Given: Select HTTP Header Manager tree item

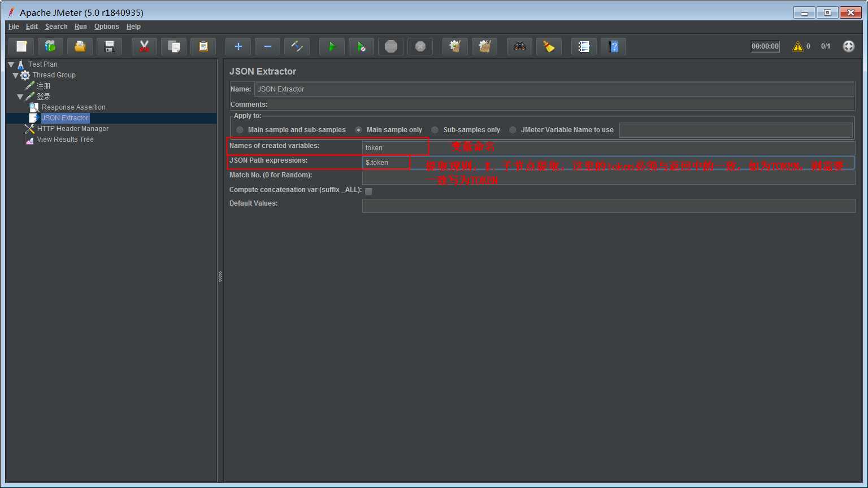Looking at the screenshot, I should [x=73, y=129].
